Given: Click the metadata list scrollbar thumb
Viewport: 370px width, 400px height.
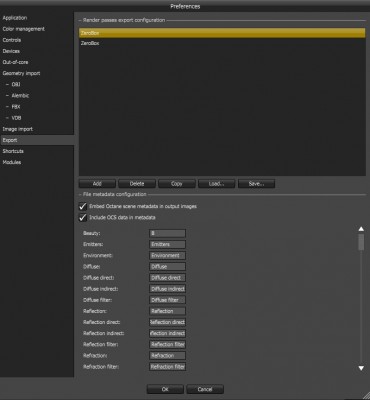Looking at the screenshot, I should [x=361, y=242].
